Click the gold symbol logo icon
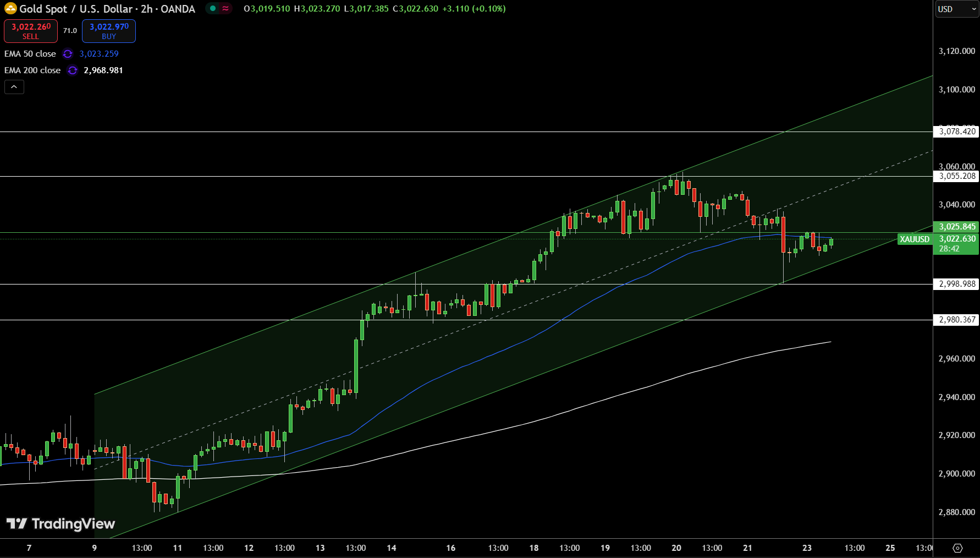 (x=10, y=9)
